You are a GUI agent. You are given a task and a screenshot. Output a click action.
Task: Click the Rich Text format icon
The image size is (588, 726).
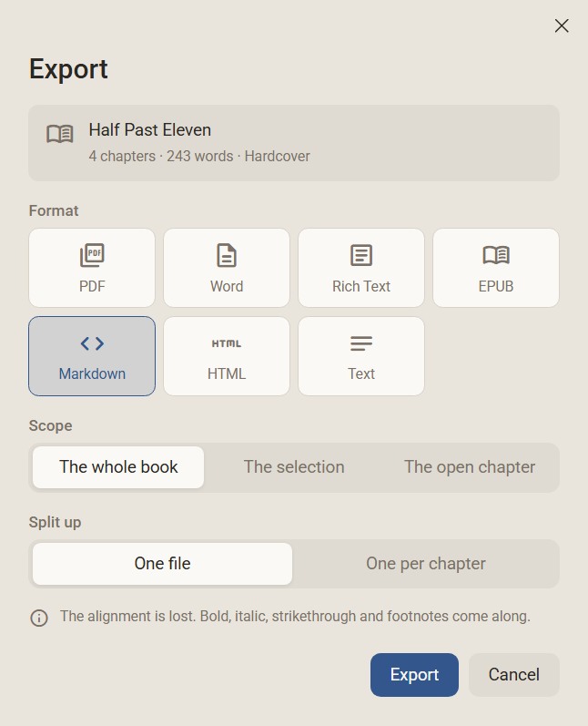click(361, 255)
